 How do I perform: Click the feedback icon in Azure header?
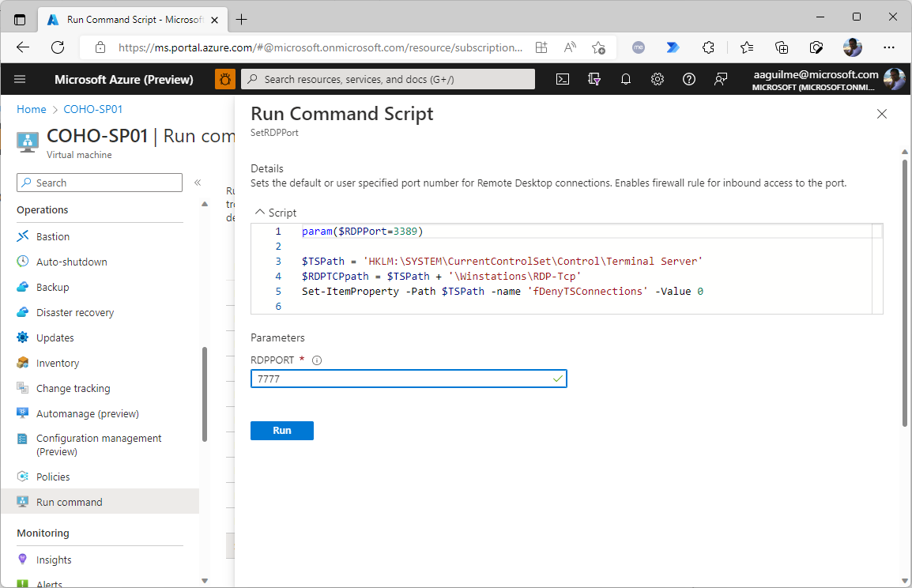(x=721, y=79)
